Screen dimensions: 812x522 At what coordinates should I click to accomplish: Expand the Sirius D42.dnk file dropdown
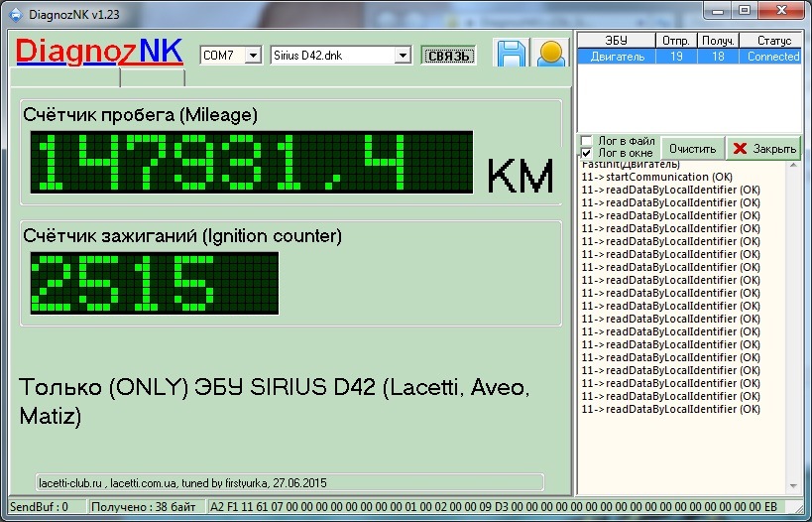click(403, 55)
